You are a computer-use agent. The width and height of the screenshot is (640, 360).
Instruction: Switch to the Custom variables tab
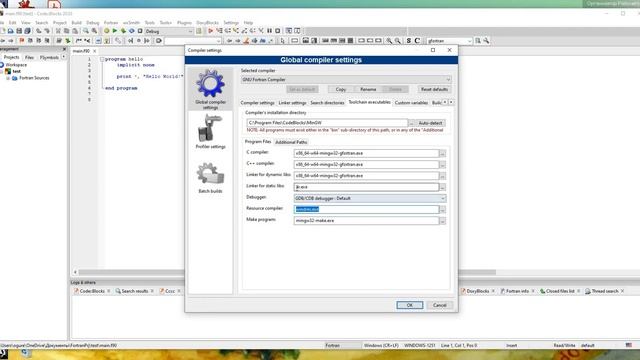pos(411,103)
